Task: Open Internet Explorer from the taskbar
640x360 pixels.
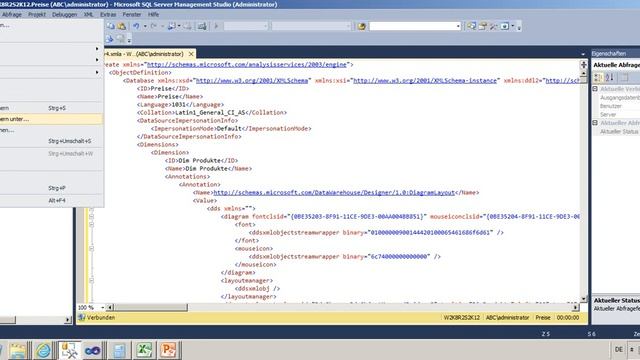Action: click(43, 350)
